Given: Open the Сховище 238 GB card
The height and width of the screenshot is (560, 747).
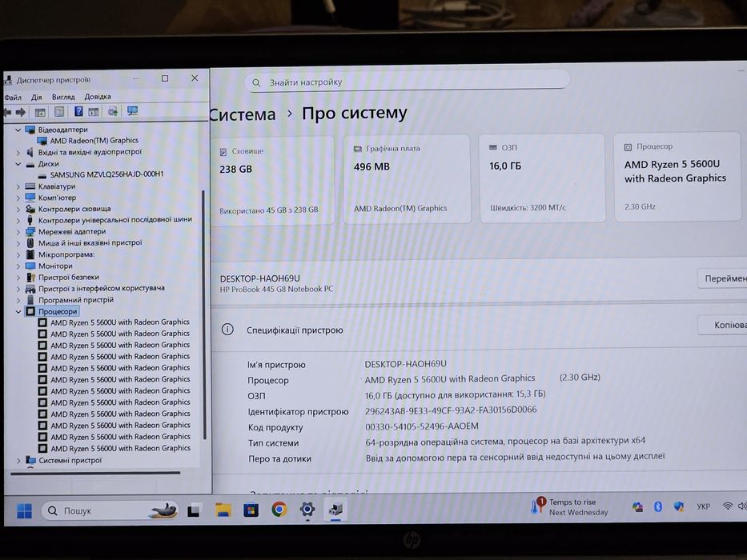Looking at the screenshot, I should pyautogui.click(x=272, y=180).
